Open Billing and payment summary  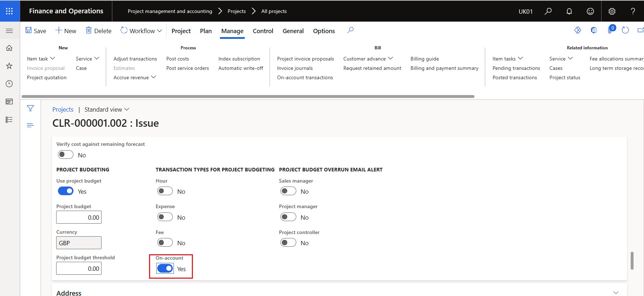[444, 68]
